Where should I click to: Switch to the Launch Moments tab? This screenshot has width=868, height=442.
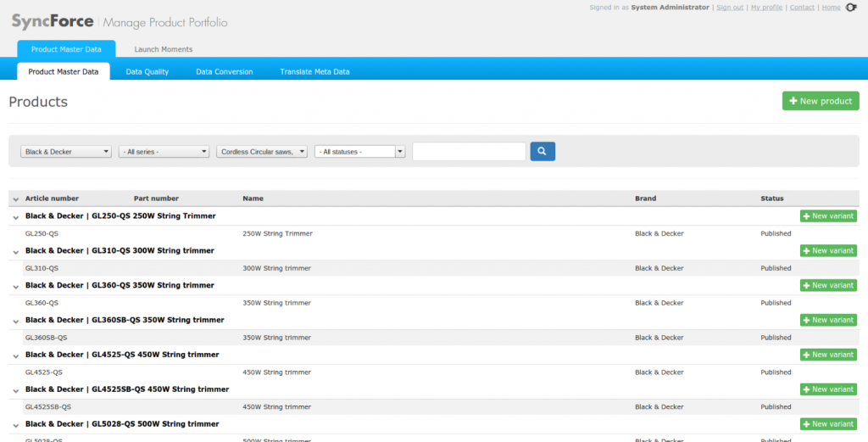pyautogui.click(x=164, y=49)
